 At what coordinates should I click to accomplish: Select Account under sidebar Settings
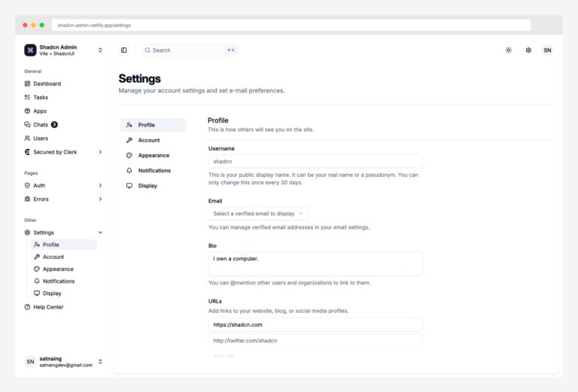click(x=64, y=257)
